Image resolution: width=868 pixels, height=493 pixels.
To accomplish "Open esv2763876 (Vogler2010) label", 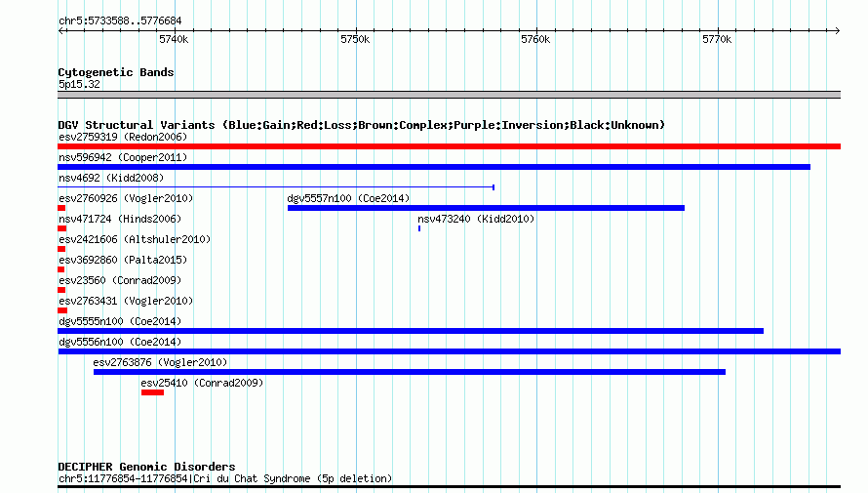I will click(x=161, y=362).
